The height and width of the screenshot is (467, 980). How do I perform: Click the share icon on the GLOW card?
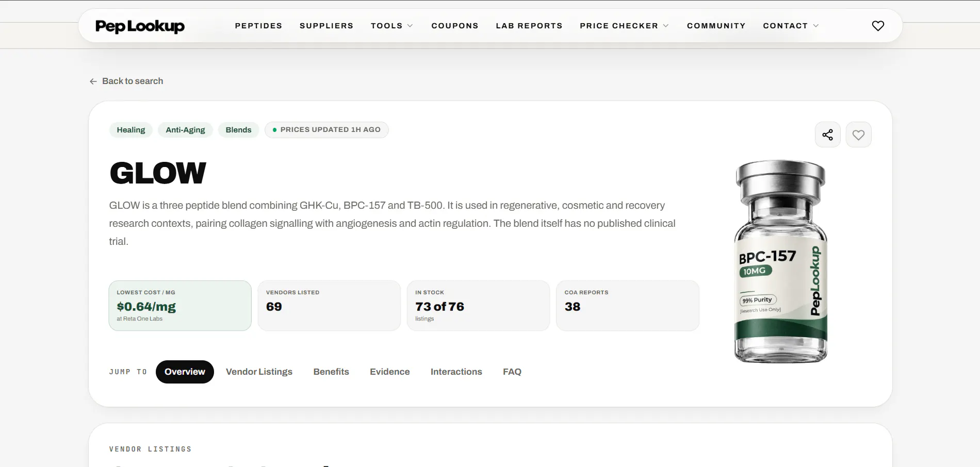[x=828, y=135]
